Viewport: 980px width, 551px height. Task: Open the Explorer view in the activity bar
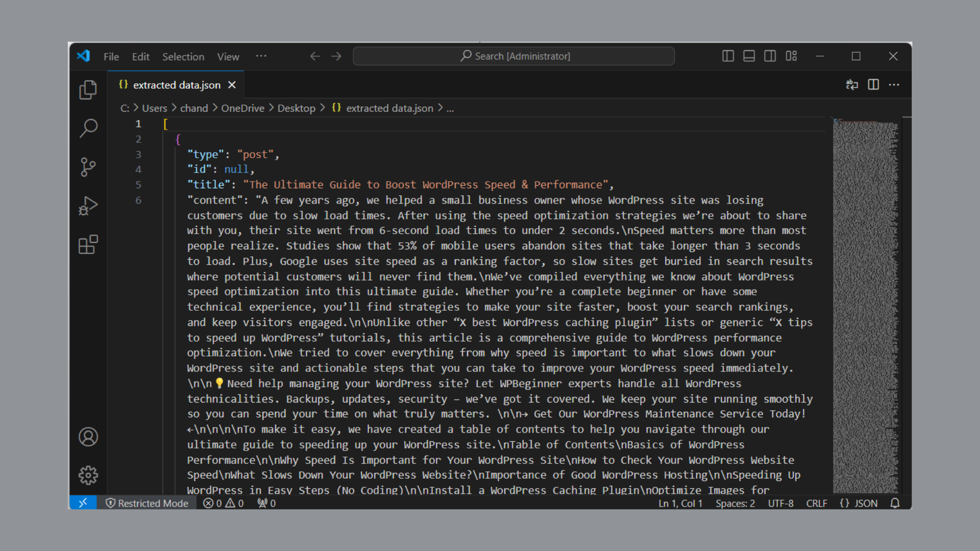[x=88, y=90]
